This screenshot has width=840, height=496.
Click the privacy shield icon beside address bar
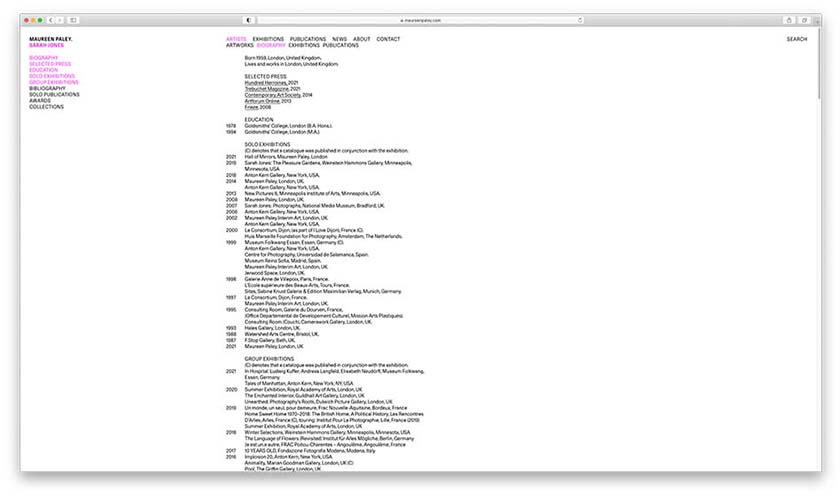pyautogui.click(x=248, y=20)
